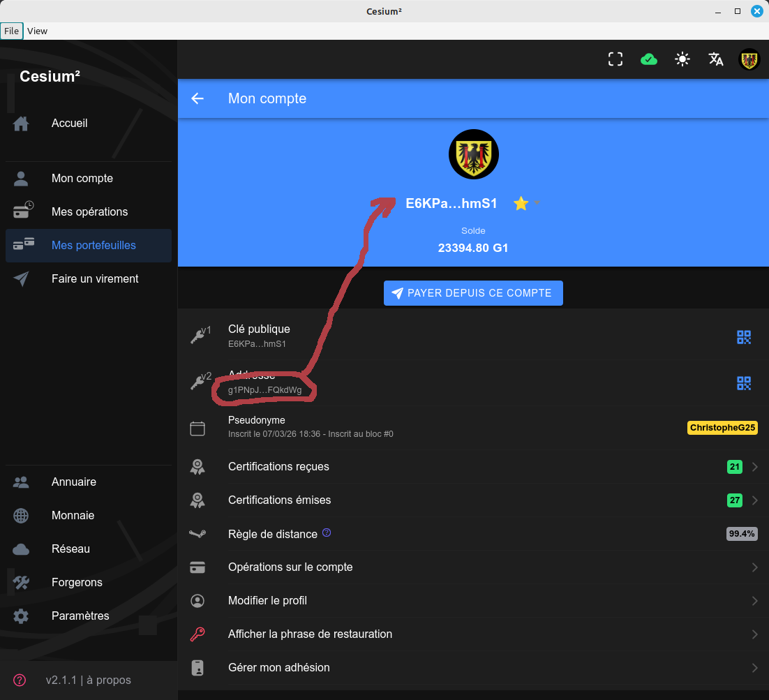Select Forgerons in the sidebar

[77, 582]
